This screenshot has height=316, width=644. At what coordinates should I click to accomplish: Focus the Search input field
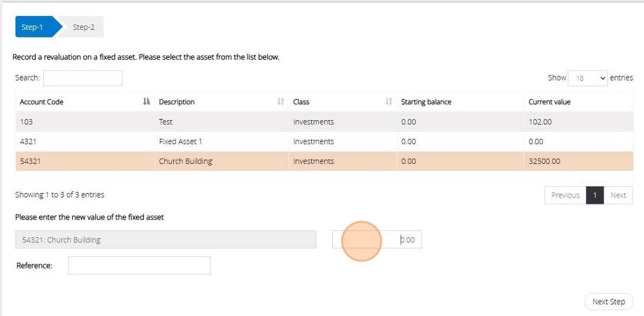pyautogui.click(x=83, y=78)
